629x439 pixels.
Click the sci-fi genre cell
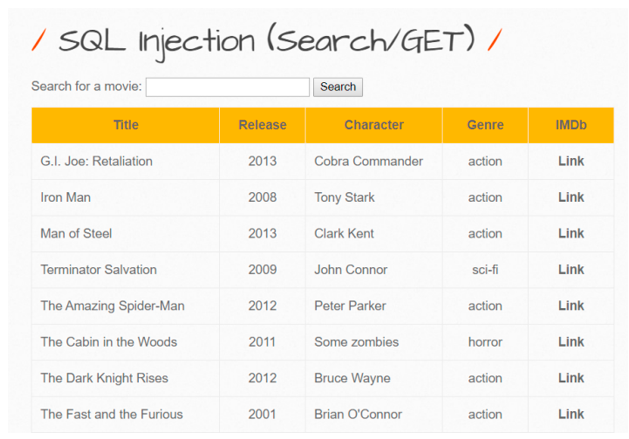point(485,269)
